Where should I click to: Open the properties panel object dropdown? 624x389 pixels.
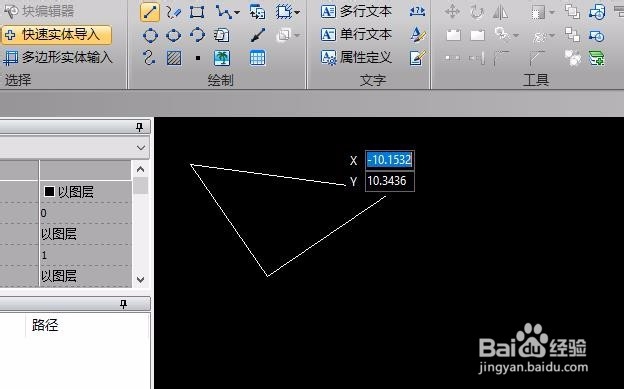click(140, 148)
